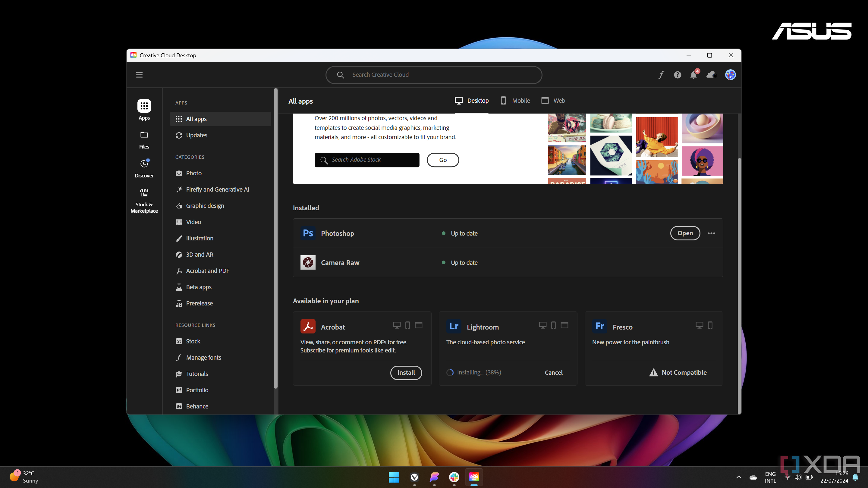The height and width of the screenshot is (488, 868).
Task: Expand the Beta apps category
Action: click(x=199, y=286)
